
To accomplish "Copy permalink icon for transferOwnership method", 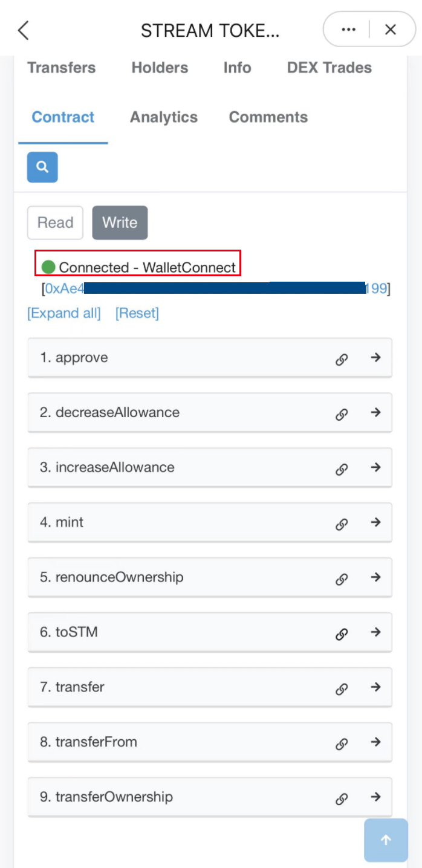I will point(342,799).
